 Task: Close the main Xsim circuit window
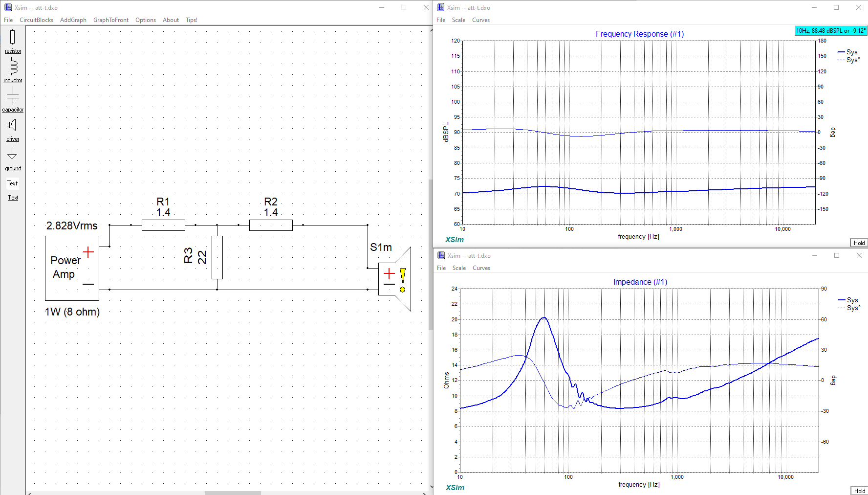(426, 7)
